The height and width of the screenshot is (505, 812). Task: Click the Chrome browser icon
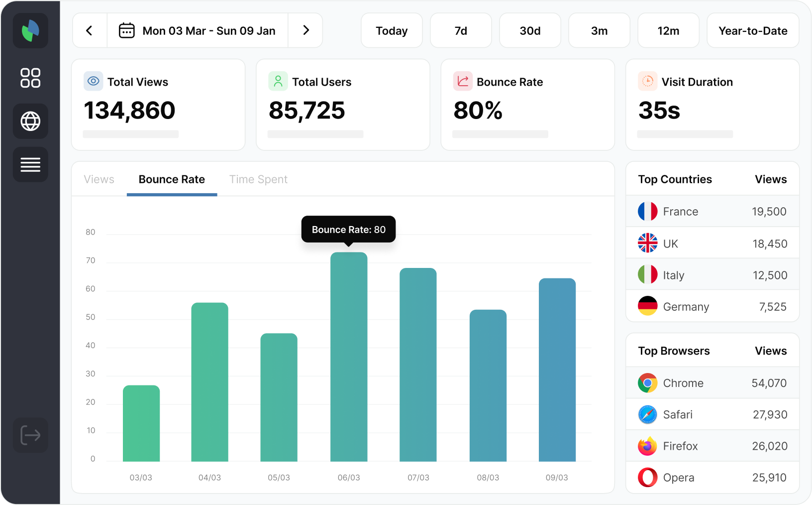tap(648, 383)
